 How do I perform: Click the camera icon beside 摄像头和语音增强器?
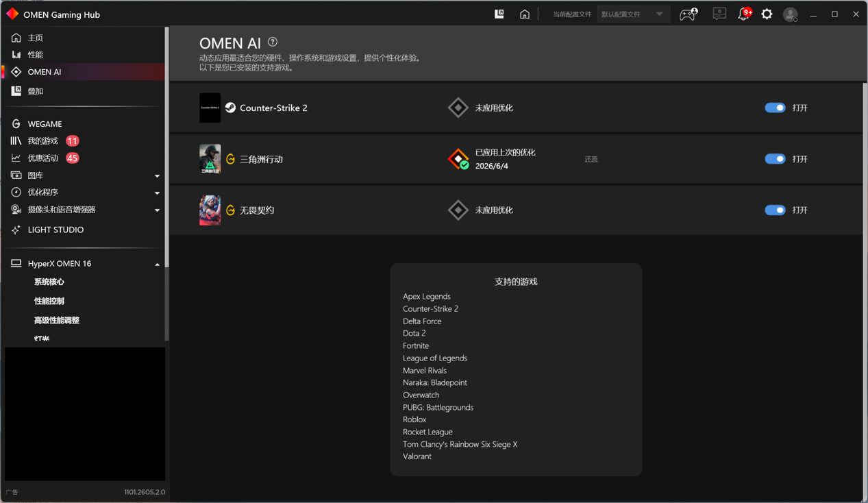16,210
